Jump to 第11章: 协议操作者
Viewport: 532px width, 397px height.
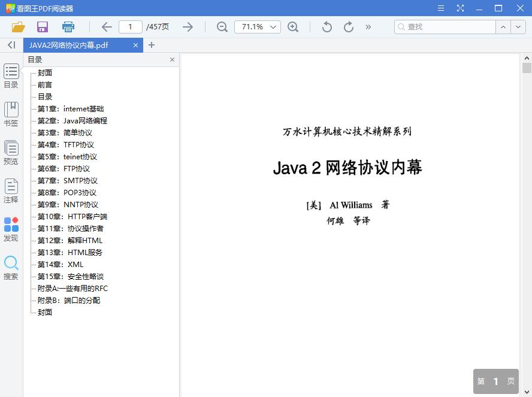[x=71, y=229]
